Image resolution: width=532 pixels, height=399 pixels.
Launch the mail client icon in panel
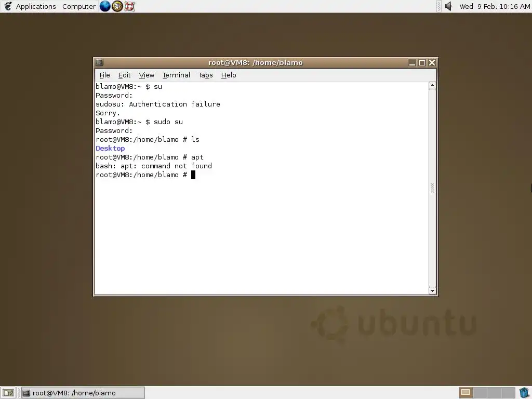click(117, 6)
